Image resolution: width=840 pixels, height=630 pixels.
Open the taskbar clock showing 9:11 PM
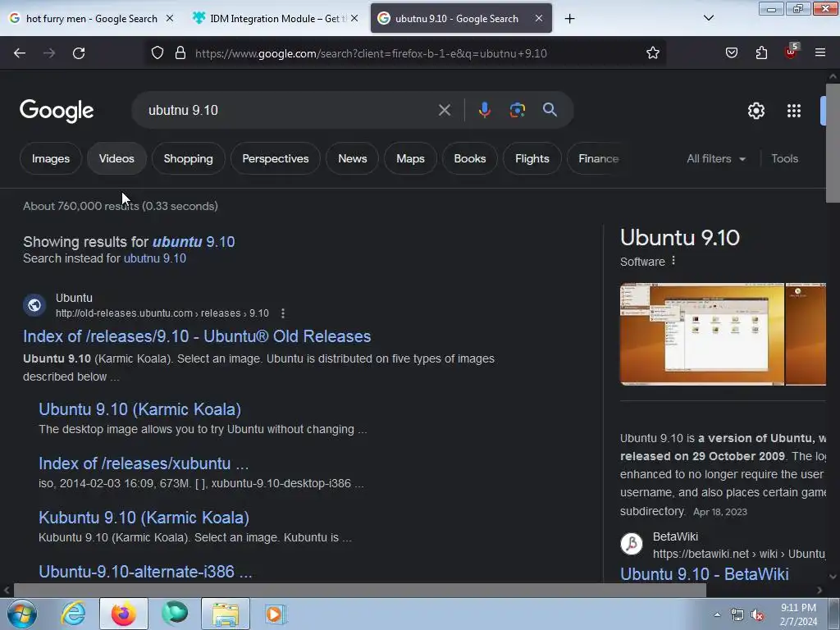click(x=798, y=614)
